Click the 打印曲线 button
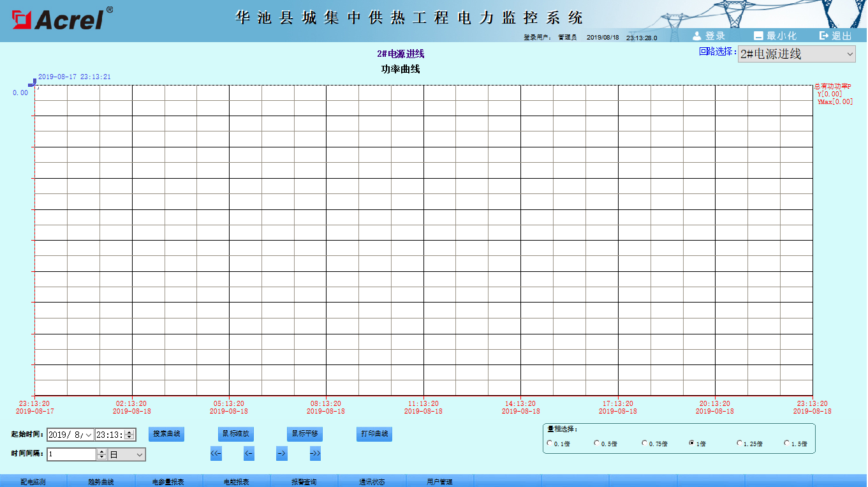 (x=374, y=434)
